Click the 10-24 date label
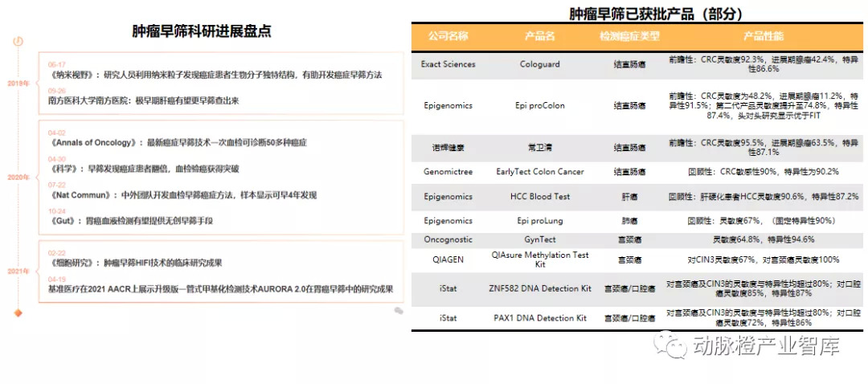This screenshot has height=384, width=868. 56,210
